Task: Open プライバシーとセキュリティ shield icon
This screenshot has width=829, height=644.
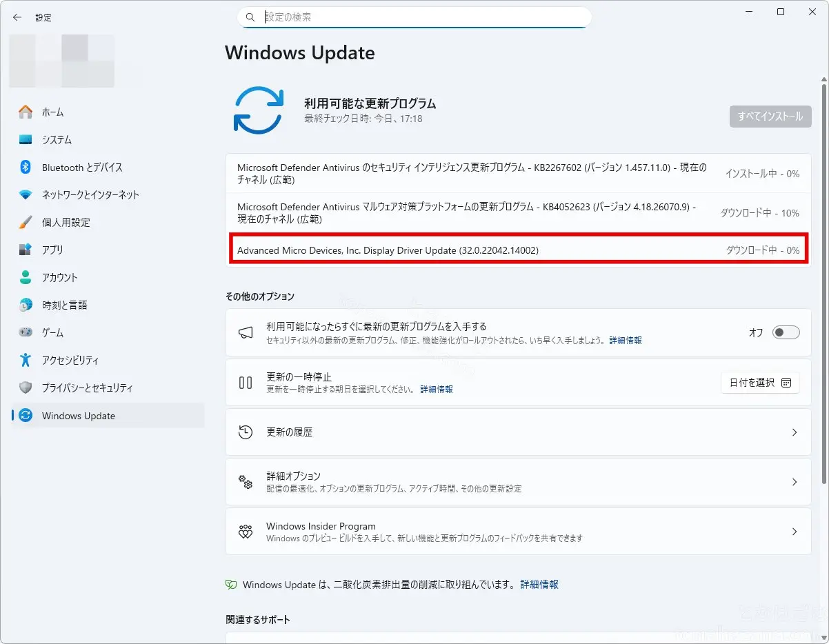Action: point(26,388)
